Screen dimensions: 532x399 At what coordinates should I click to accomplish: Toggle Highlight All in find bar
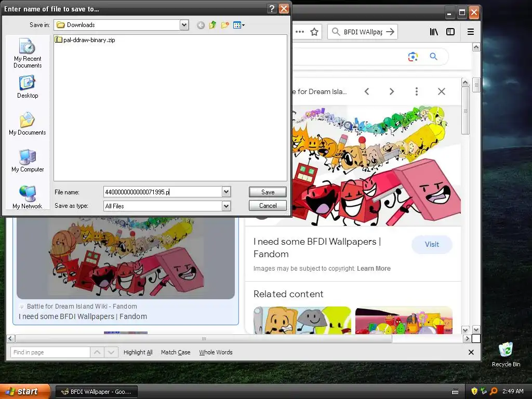138,352
